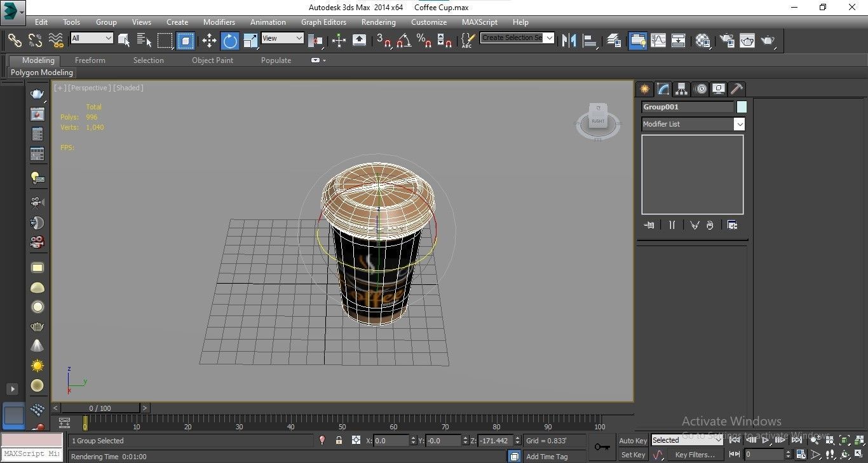Image resolution: width=868 pixels, height=463 pixels.
Task: Open Select by Name dialog icon
Action: click(x=144, y=40)
